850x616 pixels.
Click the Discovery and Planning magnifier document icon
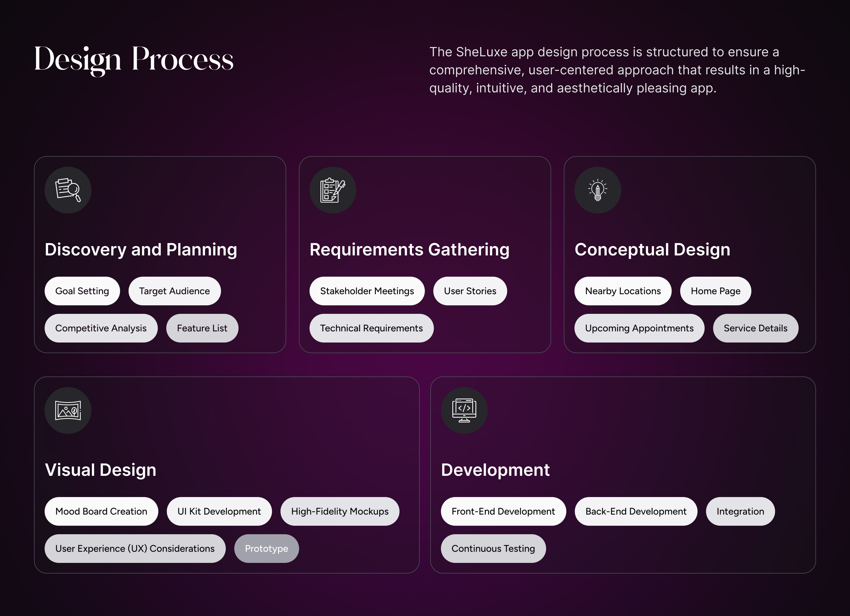coord(68,190)
